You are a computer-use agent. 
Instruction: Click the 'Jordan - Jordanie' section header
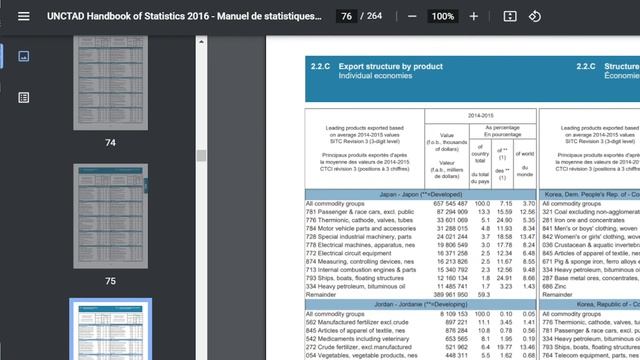(x=421, y=304)
